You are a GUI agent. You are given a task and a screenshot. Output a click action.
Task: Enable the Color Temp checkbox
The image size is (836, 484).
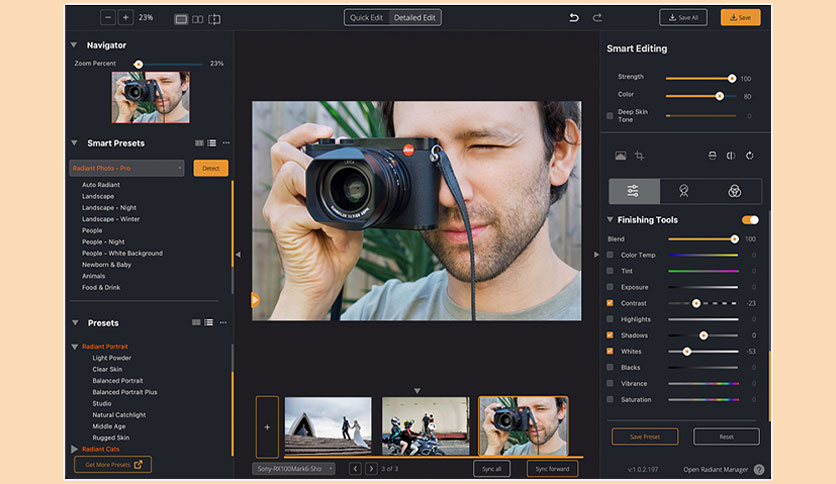pos(610,255)
